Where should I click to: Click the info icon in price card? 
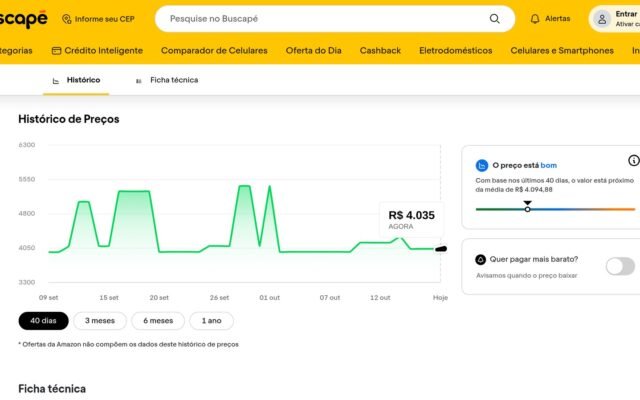(633, 160)
